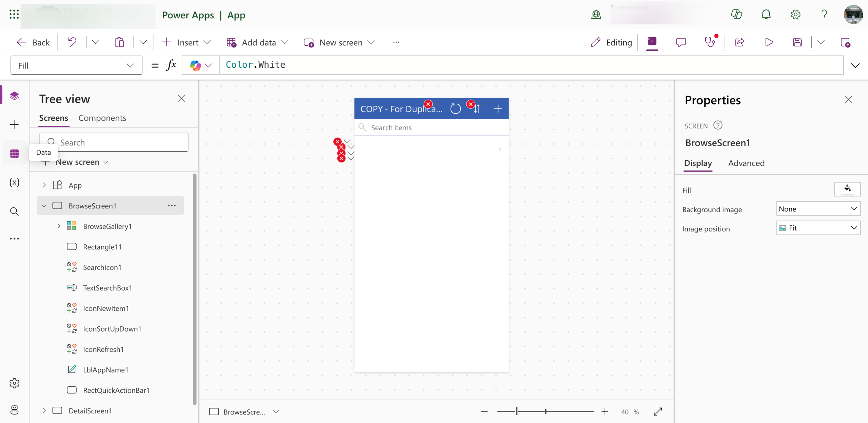Open the Fill color picker swatch
This screenshot has height=423, width=868.
pos(847,189)
